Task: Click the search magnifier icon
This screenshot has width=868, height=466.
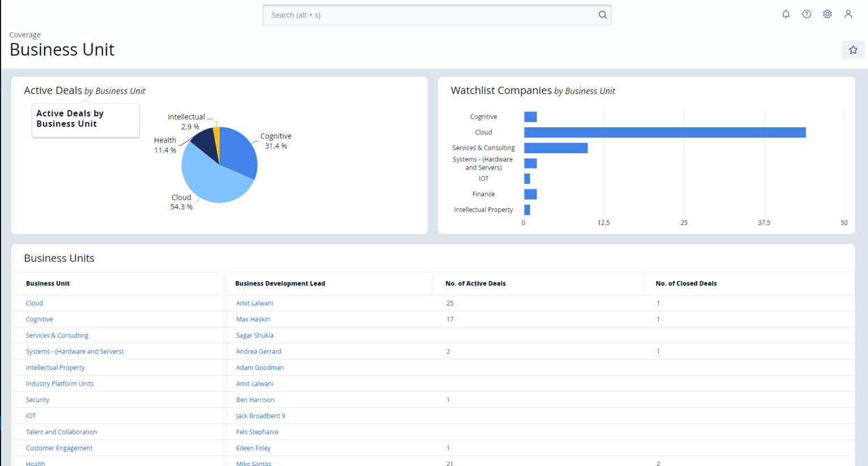Action: (x=602, y=15)
